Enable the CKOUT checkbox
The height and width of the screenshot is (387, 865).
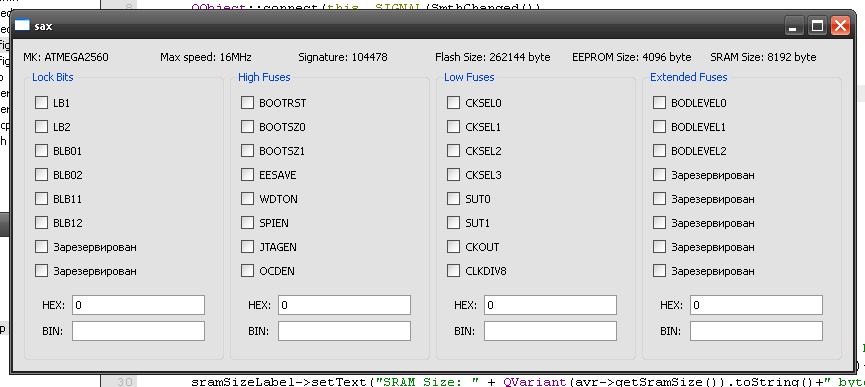(x=453, y=247)
